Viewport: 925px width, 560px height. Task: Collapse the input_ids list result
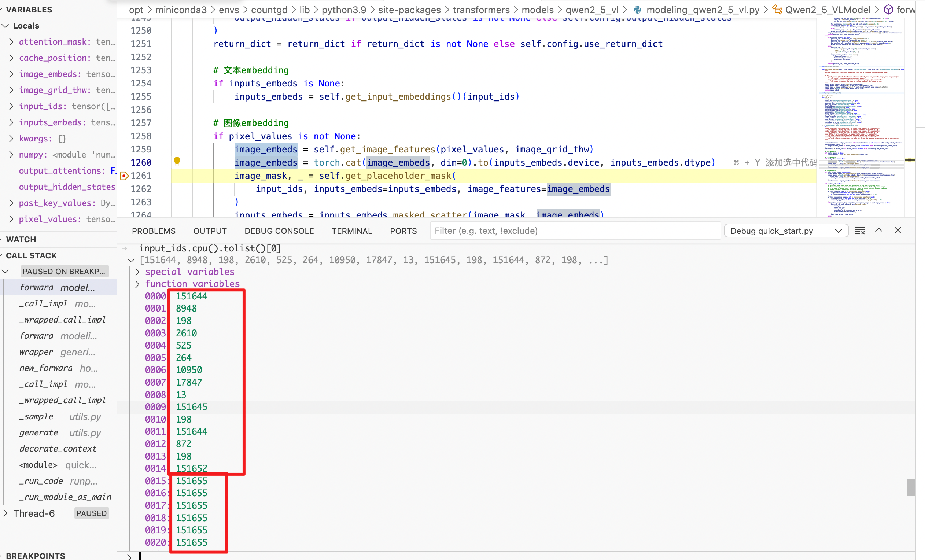coord(131,260)
